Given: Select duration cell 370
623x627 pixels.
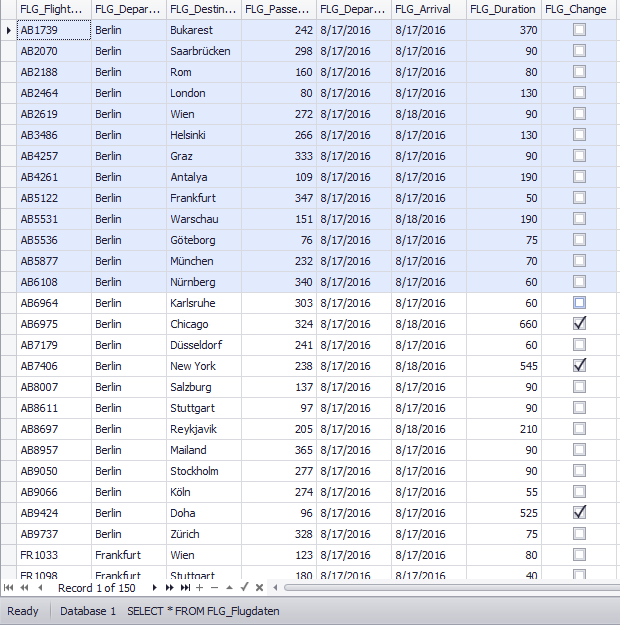Looking at the screenshot, I should (x=504, y=30).
